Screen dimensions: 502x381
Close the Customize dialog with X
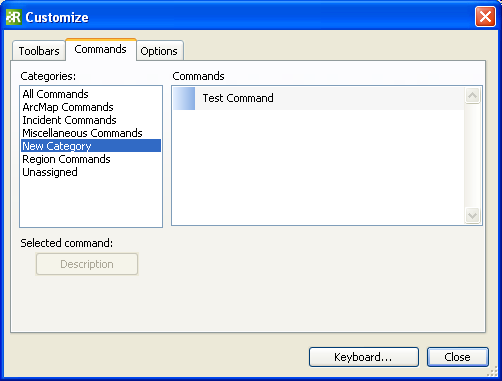coord(485,17)
